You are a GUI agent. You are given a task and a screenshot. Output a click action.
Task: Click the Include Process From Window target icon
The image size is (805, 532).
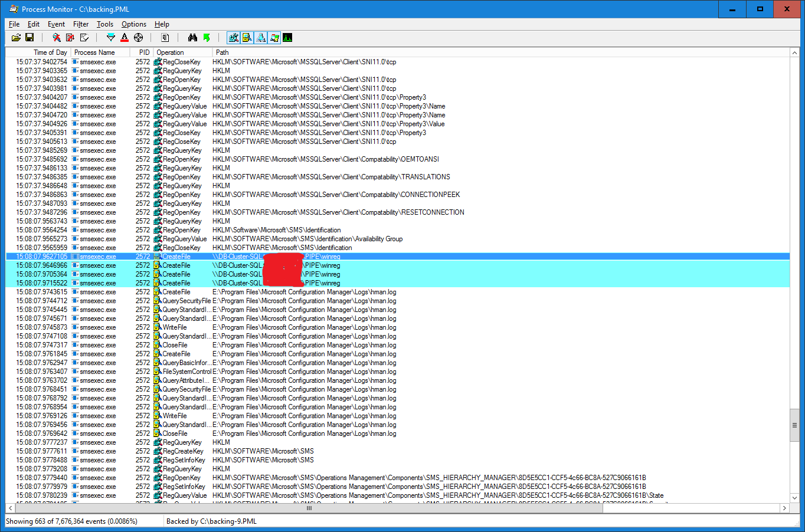[x=139, y=38]
